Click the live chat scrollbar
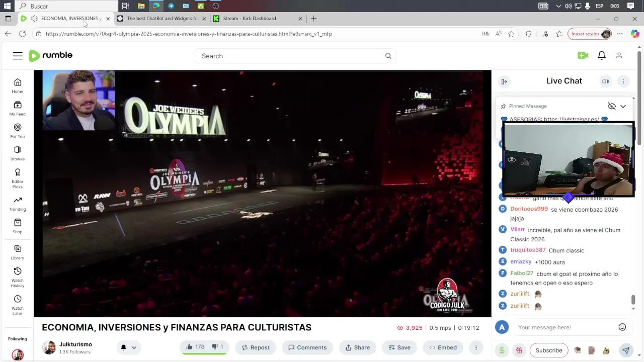 click(633, 300)
